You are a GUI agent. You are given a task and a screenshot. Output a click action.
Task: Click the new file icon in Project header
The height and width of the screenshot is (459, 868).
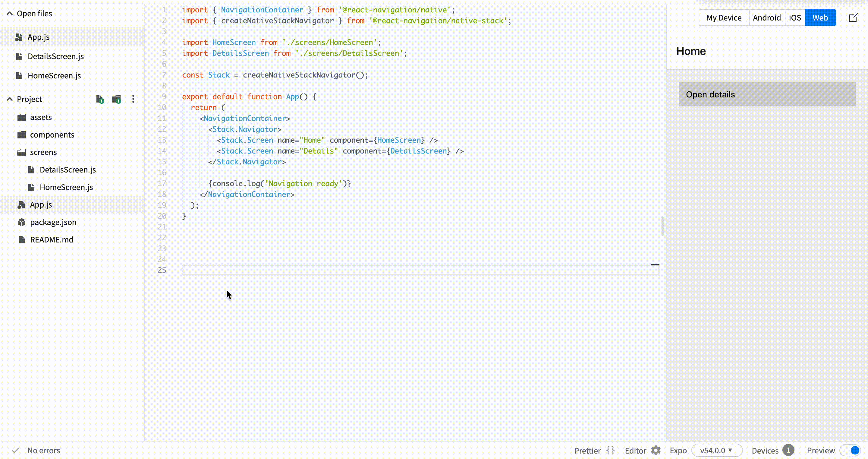100,99
